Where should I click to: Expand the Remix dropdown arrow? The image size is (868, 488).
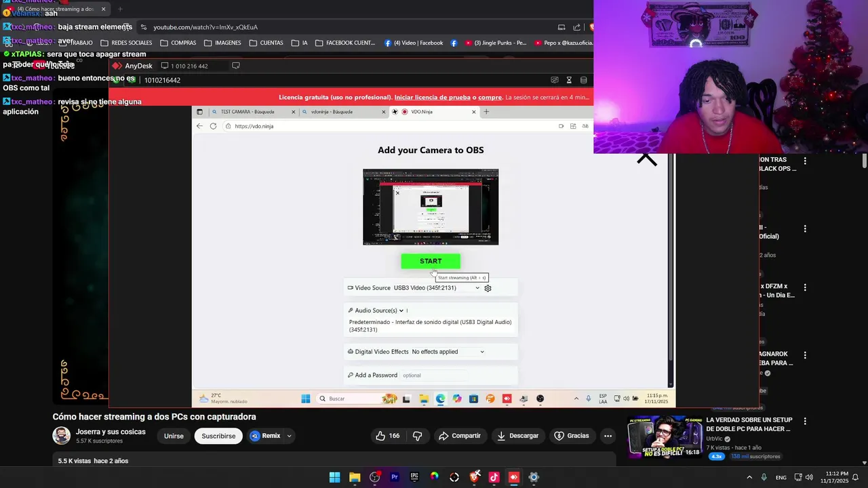click(x=290, y=436)
